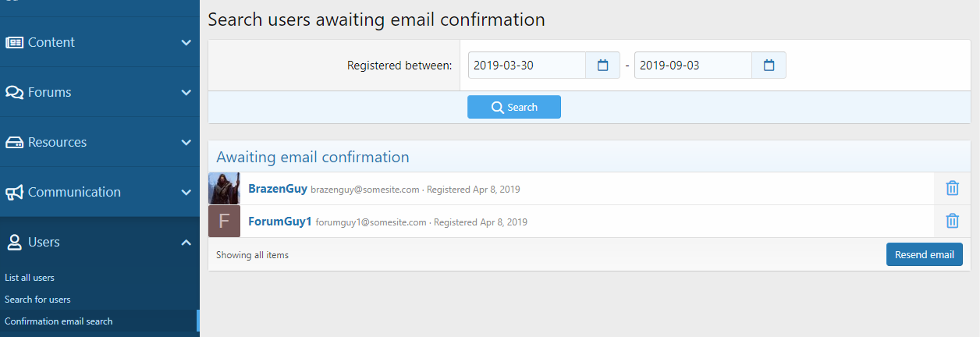The width and height of the screenshot is (980, 337).
Task: Open calendar picker for end date
Action: [x=769, y=66]
